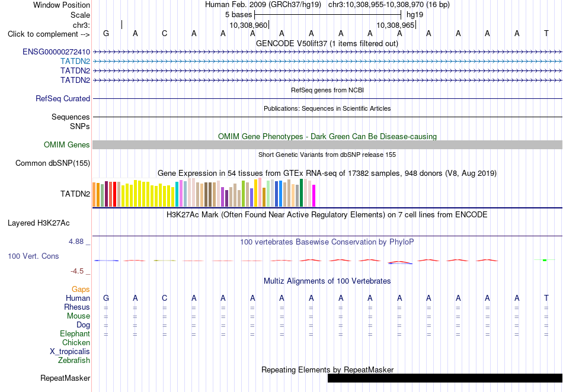Click "RefSeq genes from NCBI" title
The width and height of the screenshot is (563, 392).
click(x=327, y=91)
